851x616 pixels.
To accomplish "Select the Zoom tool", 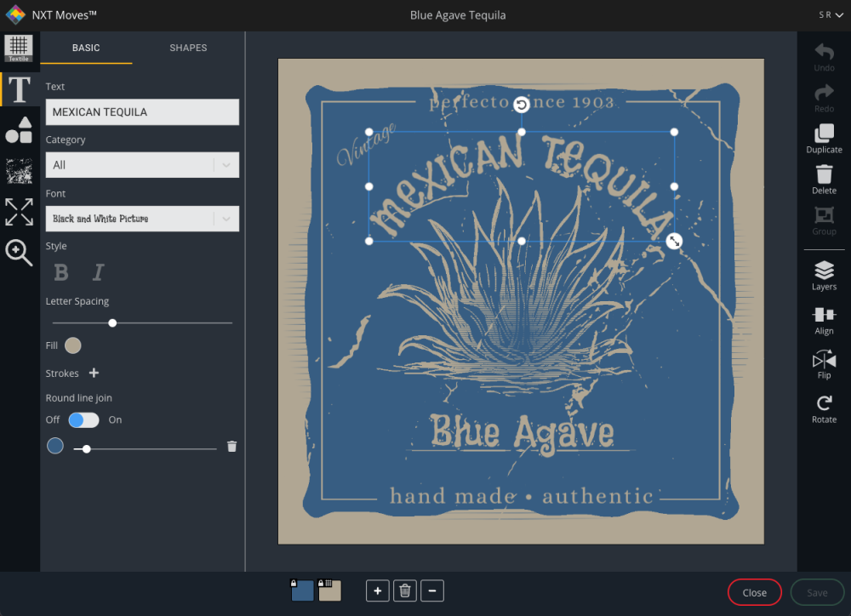I will tap(18, 253).
